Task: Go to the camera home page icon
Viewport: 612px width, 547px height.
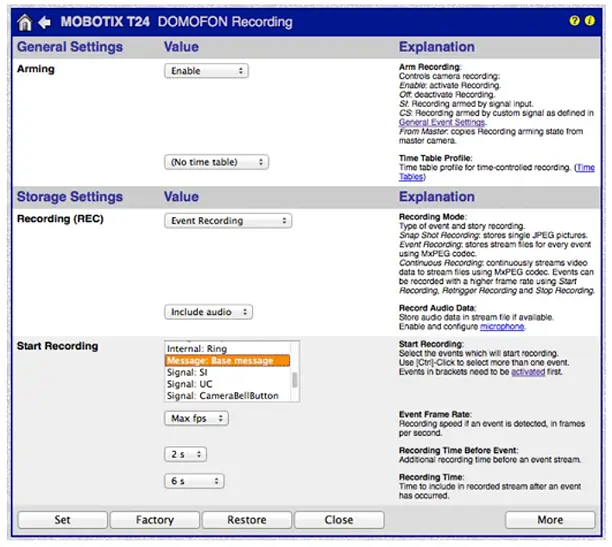Action: pyautogui.click(x=26, y=22)
